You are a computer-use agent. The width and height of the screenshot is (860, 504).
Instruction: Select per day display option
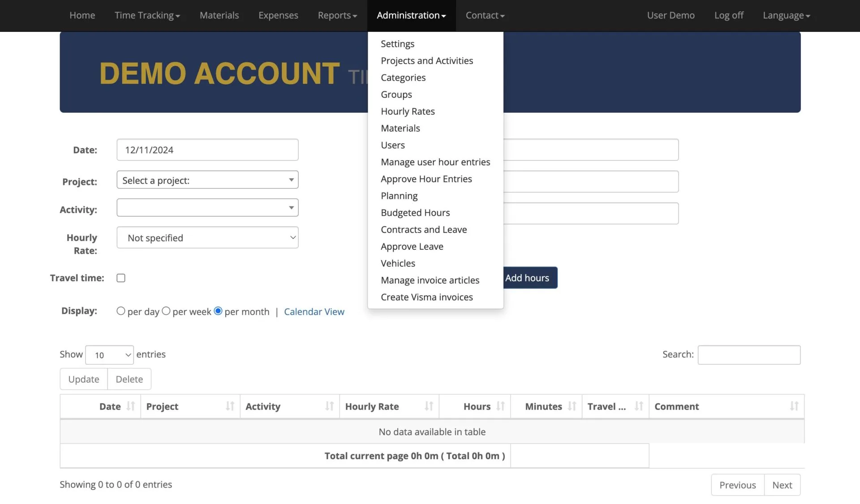click(x=121, y=311)
